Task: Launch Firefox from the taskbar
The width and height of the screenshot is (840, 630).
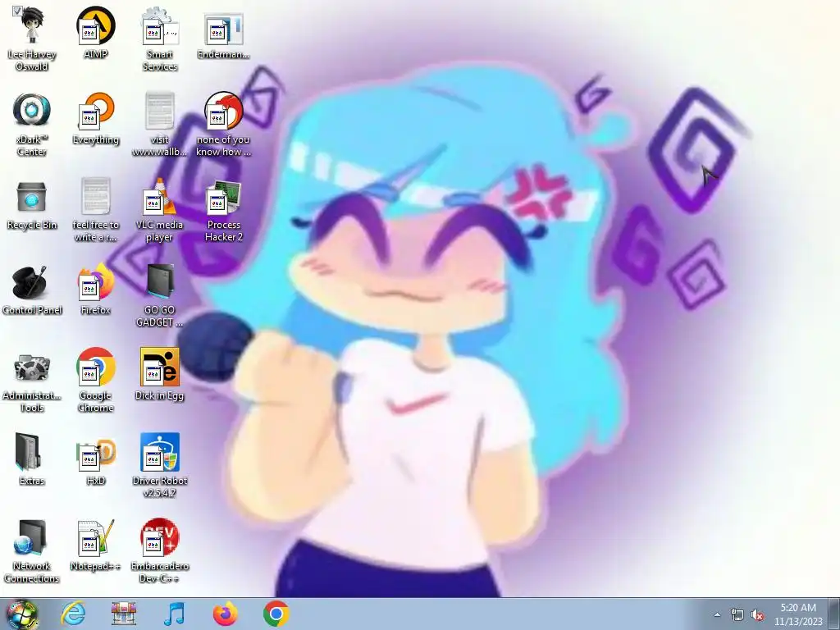Action: (225, 614)
